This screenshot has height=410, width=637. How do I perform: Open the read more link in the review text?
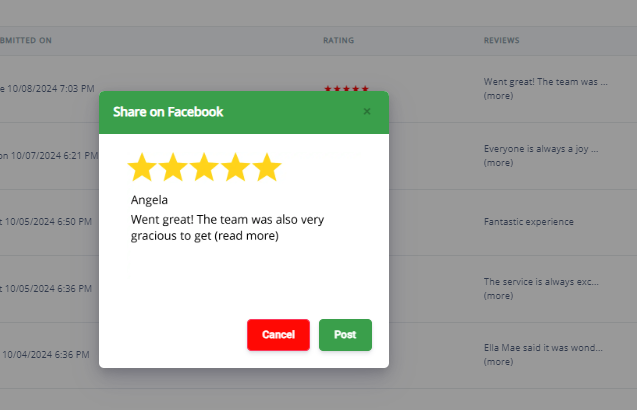pyautogui.click(x=247, y=236)
